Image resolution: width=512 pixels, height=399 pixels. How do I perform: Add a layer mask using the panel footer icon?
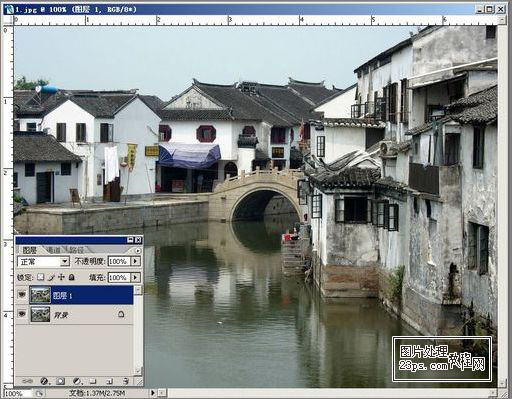tap(60, 381)
